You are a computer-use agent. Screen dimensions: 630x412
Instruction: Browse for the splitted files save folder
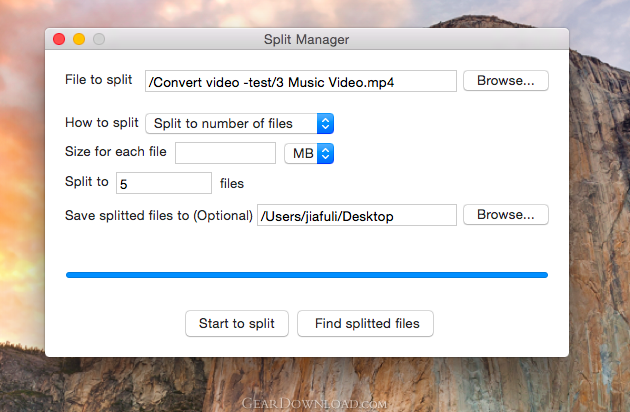505,215
